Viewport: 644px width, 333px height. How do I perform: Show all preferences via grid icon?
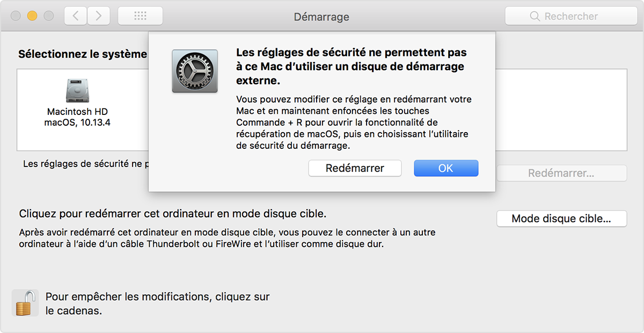pos(140,16)
